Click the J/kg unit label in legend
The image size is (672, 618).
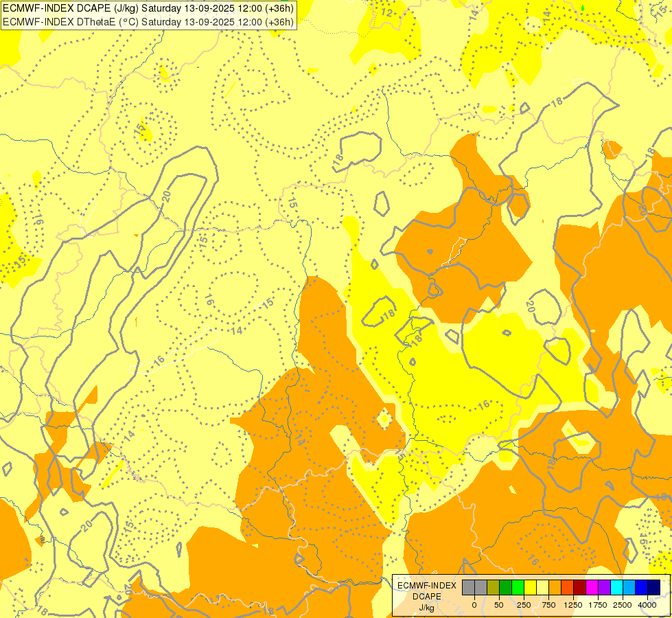[426, 608]
